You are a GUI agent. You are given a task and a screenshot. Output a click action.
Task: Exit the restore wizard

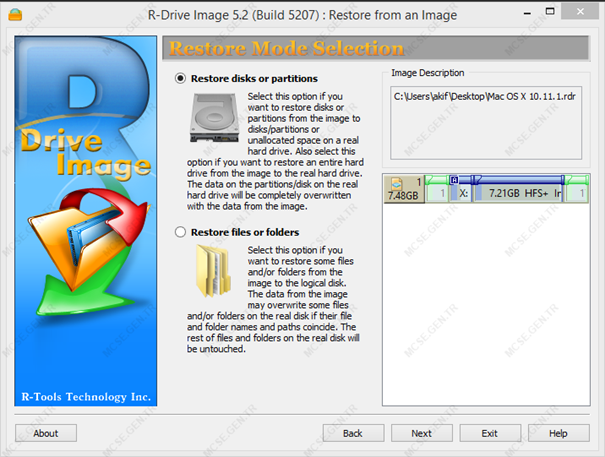coord(490,433)
